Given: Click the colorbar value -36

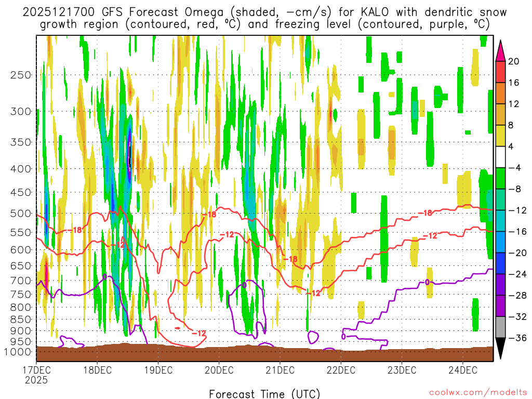Looking at the screenshot, I should 517,338.
